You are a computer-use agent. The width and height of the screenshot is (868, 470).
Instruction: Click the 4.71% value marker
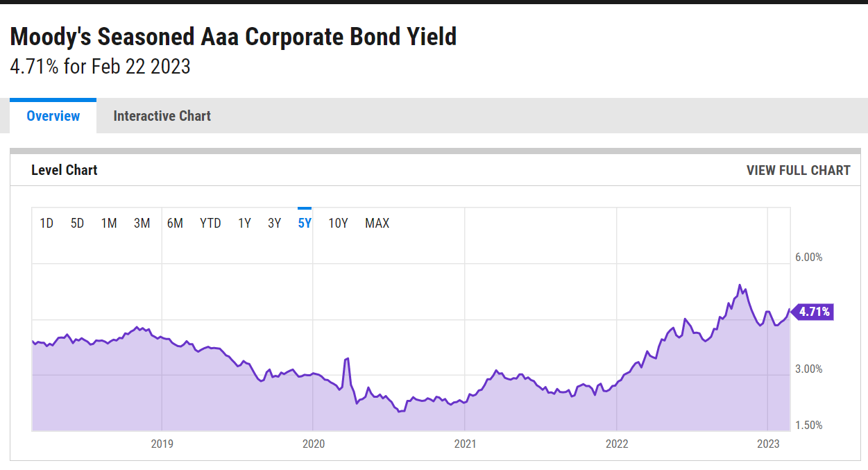coord(813,312)
